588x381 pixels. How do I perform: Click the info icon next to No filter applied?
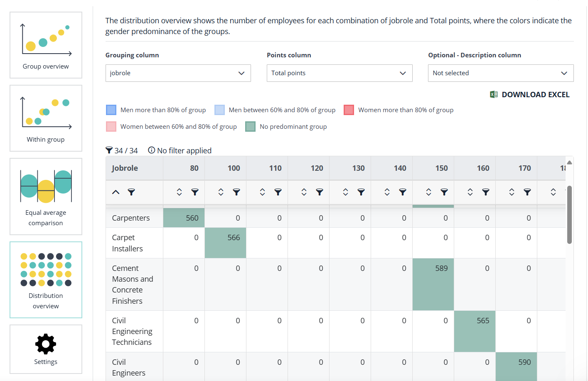152,150
